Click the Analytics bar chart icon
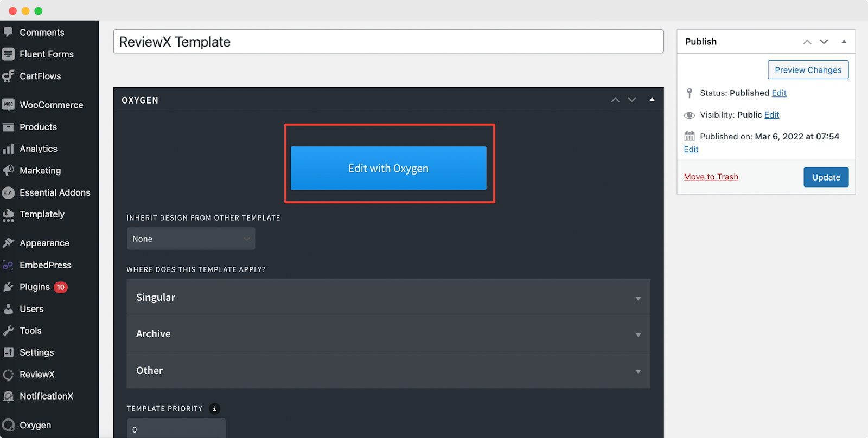Screen dimensions: 868x438 coord(8,149)
